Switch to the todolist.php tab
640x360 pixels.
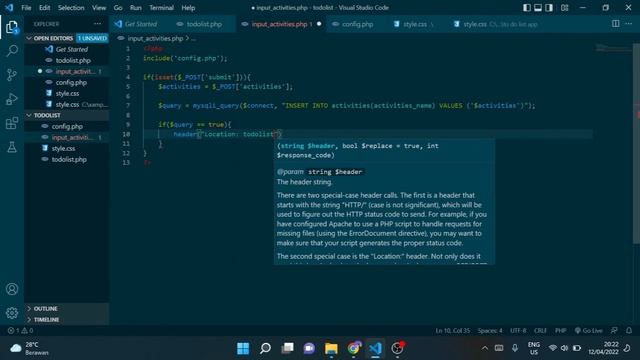(203, 24)
